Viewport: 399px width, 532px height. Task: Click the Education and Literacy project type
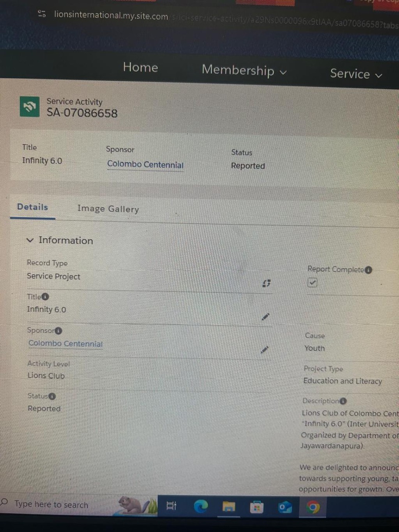tap(343, 381)
